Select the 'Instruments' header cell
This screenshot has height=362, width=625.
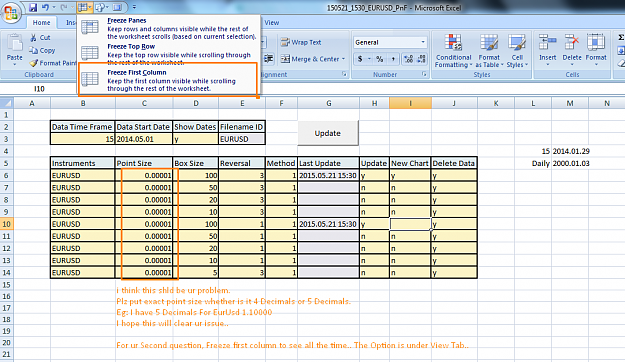(83, 163)
